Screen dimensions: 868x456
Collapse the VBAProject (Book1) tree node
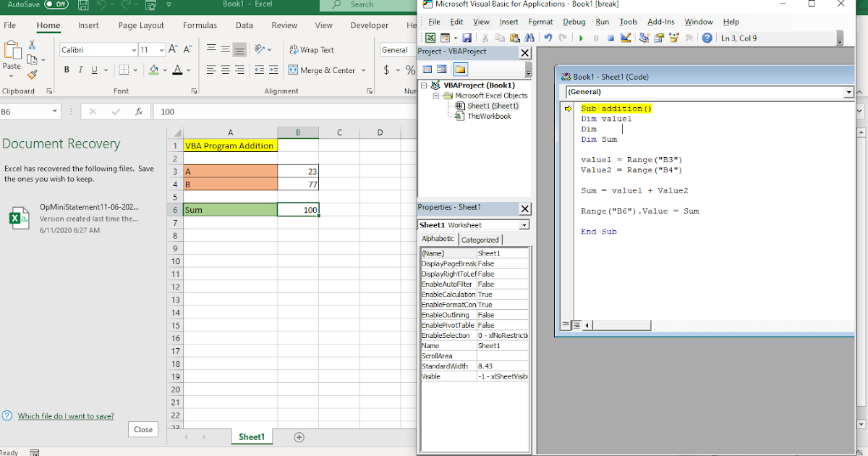(x=425, y=85)
